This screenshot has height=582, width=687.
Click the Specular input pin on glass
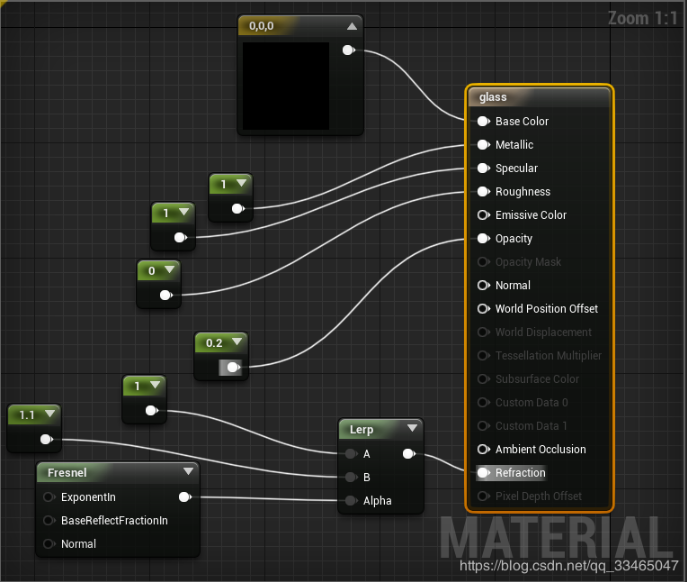tap(483, 168)
